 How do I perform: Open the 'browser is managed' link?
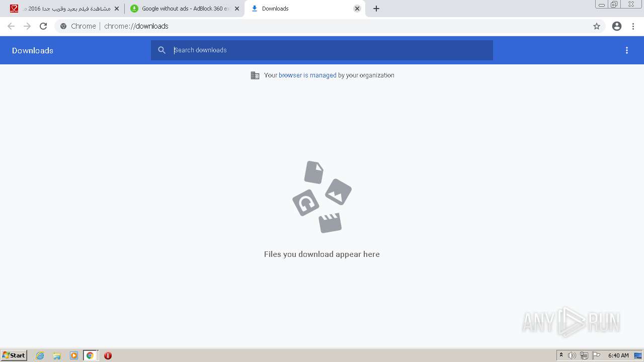click(307, 75)
